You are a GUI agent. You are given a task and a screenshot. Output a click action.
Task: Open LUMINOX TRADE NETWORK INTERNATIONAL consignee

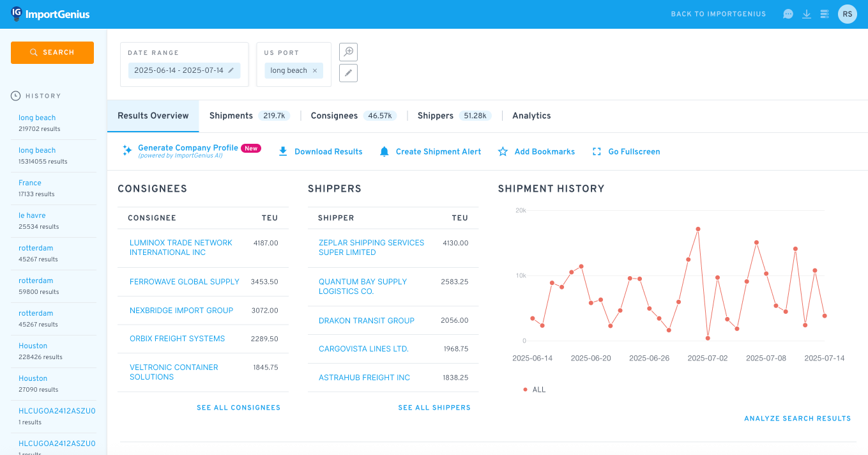point(181,247)
